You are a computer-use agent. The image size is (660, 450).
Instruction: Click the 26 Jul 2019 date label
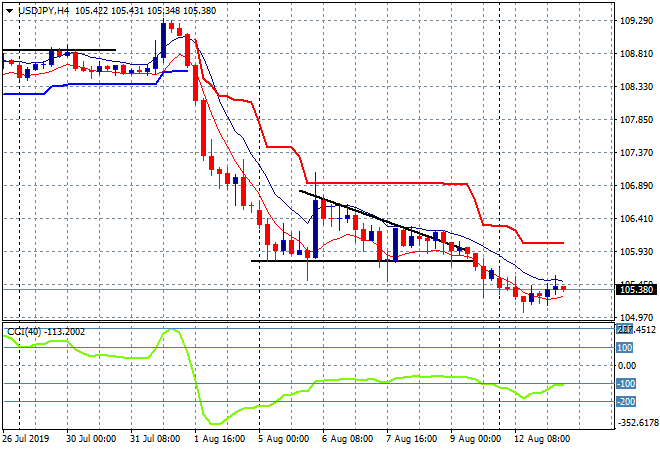[27, 440]
